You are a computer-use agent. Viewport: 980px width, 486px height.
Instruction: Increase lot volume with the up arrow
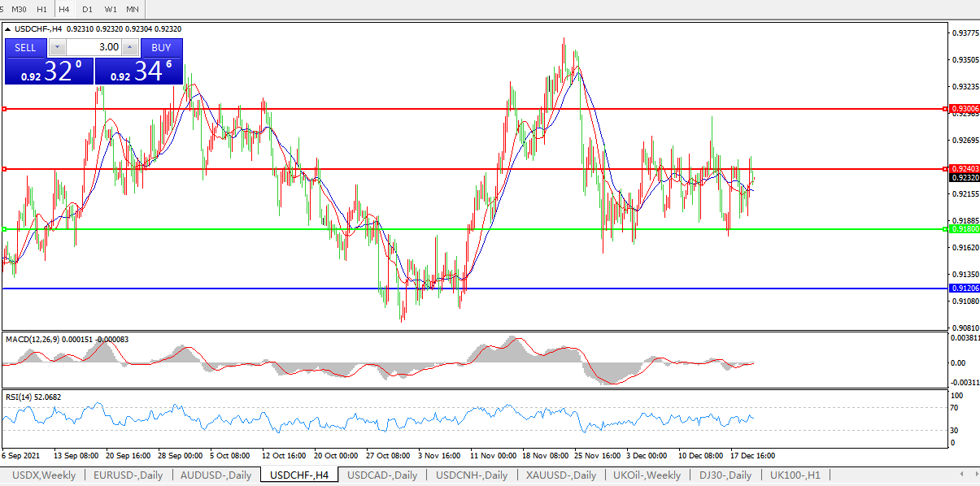128,47
